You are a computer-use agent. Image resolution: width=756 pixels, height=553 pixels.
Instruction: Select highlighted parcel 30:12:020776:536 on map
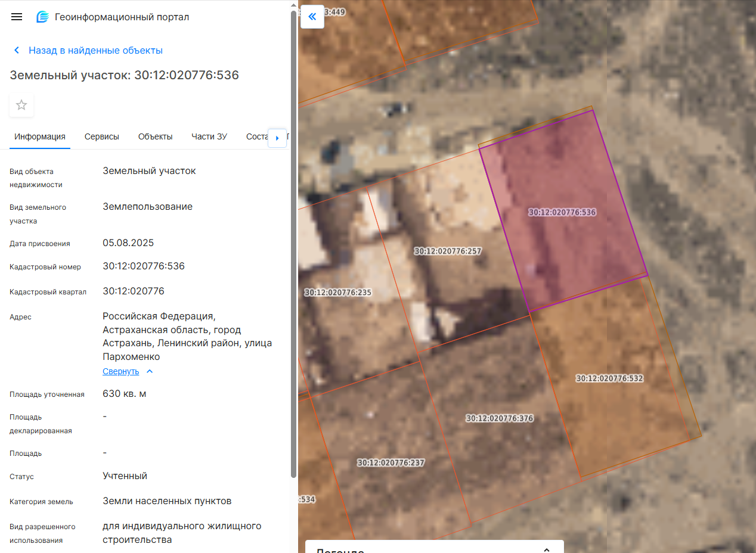pos(562,212)
